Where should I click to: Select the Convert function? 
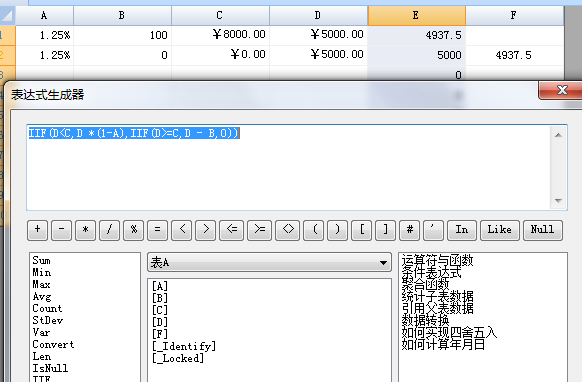53,345
